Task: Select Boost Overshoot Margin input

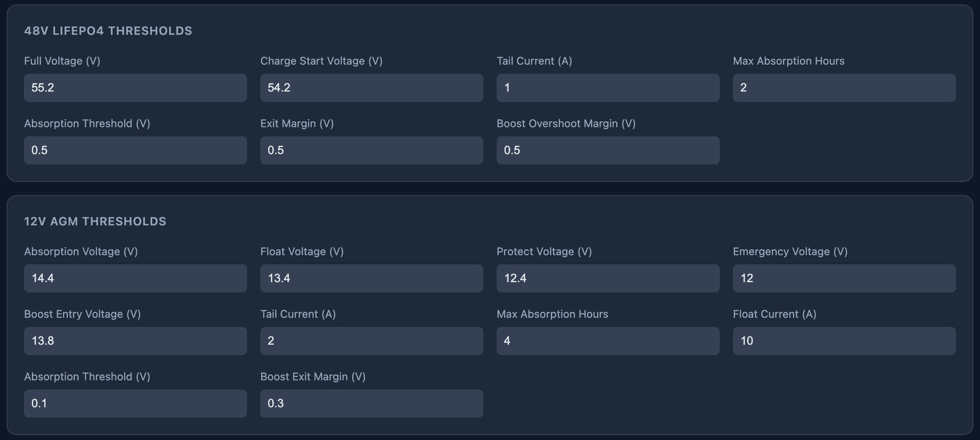Action: click(608, 150)
